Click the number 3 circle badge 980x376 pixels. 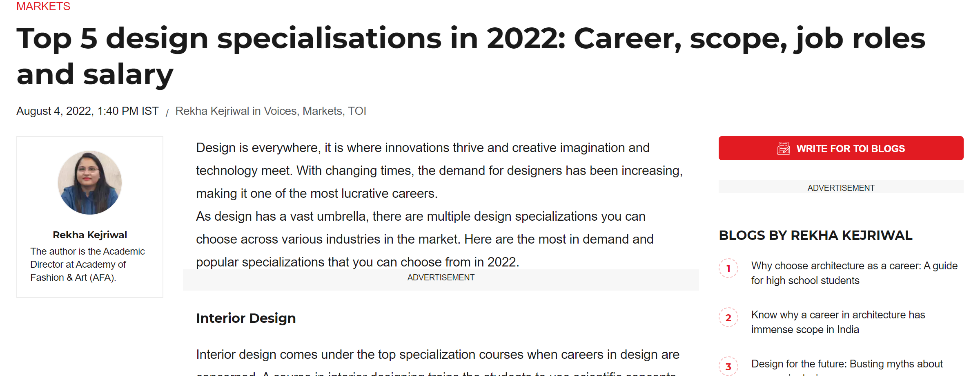click(x=728, y=367)
